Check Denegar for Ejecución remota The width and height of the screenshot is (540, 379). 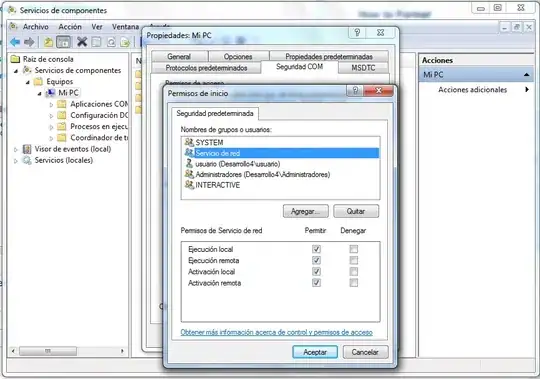(353, 260)
